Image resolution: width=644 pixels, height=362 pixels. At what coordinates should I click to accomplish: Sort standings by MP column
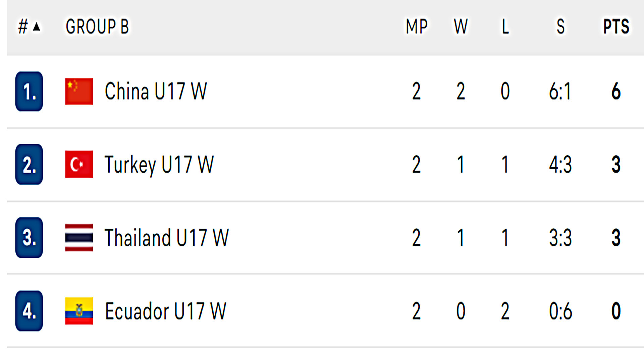(417, 26)
